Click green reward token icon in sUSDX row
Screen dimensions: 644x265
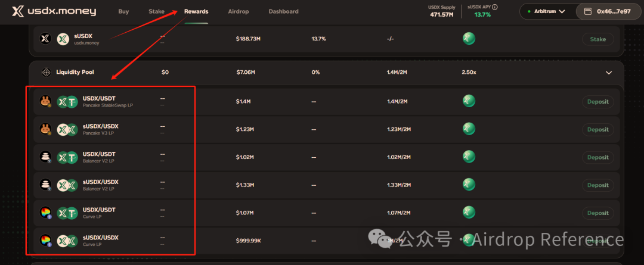coord(469,39)
